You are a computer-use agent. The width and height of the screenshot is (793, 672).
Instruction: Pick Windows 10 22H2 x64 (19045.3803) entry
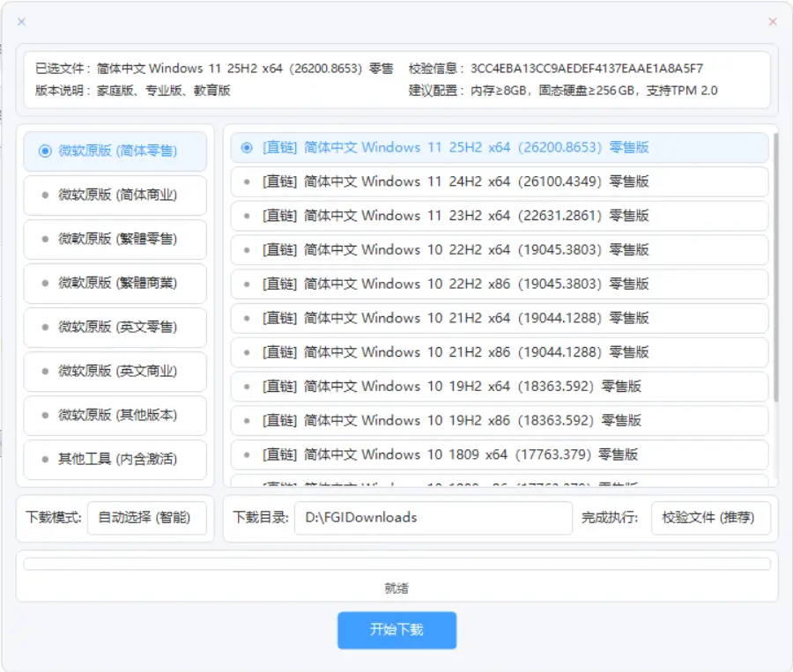tap(500, 250)
